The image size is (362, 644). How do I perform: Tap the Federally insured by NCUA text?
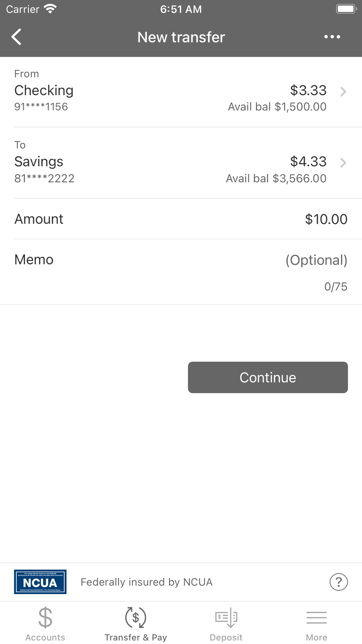(146, 582)
